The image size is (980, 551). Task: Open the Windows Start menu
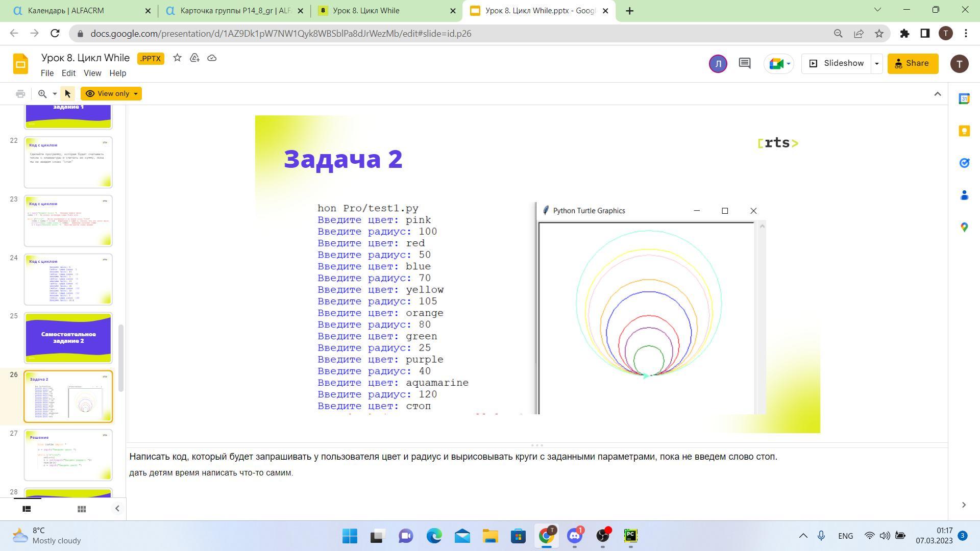tap(350, 536)
